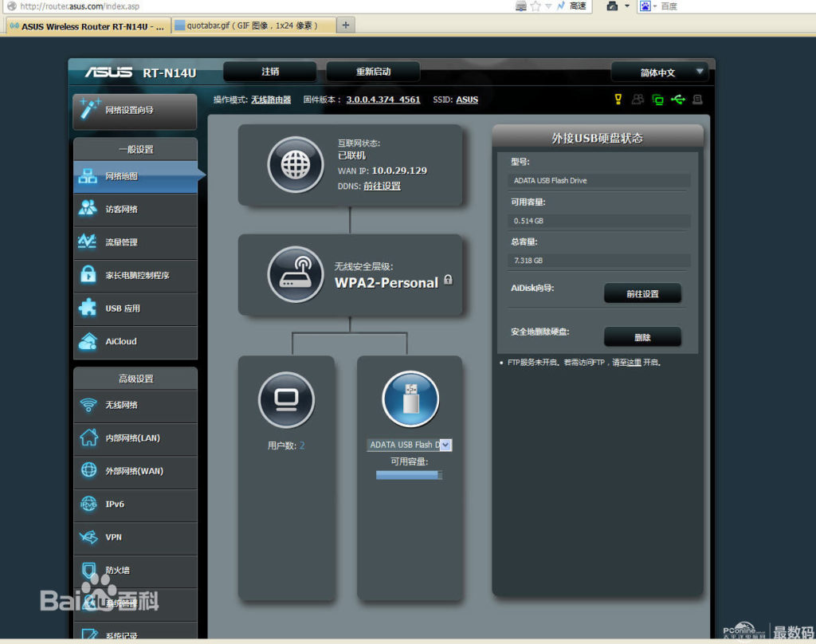Image resolution: width=816 pixels, height=644 pixels.
Task: Click the client computer icon above 用户数
Action: pyautogui.click(x=286, y=400)
